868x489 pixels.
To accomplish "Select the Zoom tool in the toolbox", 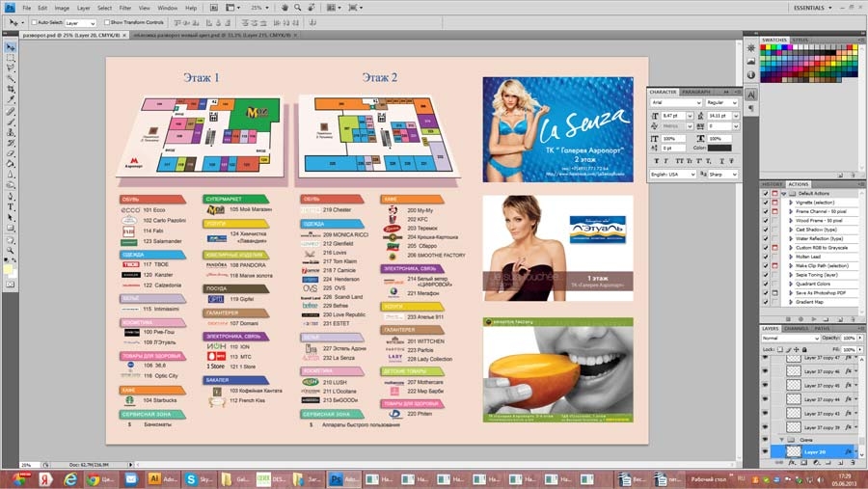I will (x=10, y=251).
